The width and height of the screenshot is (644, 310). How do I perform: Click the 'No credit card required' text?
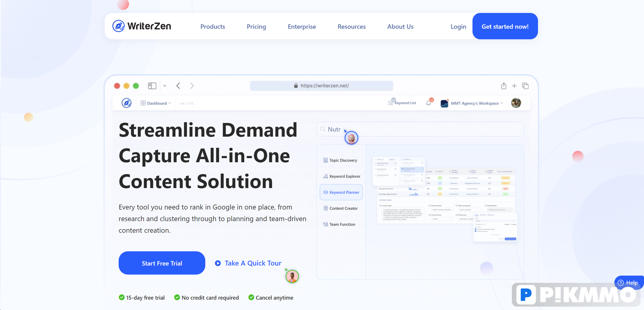pos(210,298)
